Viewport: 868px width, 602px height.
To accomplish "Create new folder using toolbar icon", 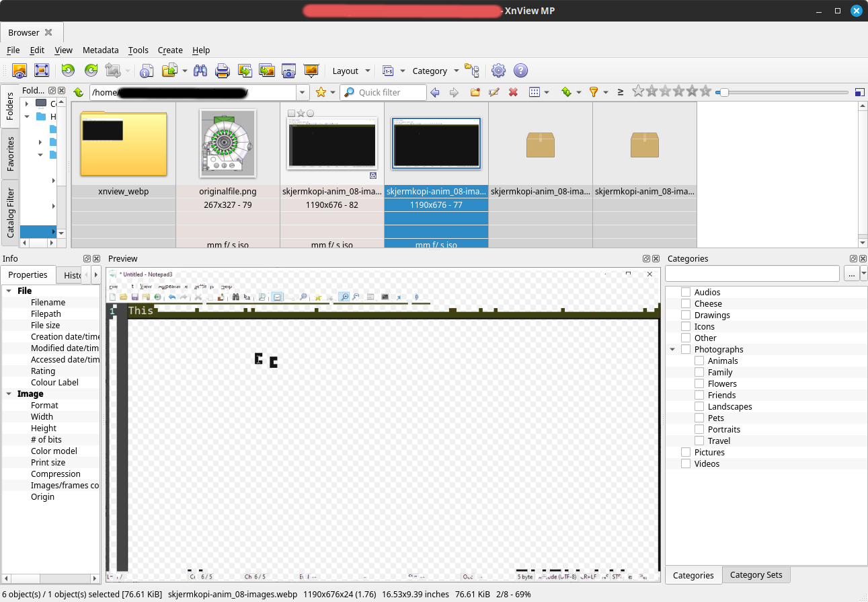I will click(475, 92).
